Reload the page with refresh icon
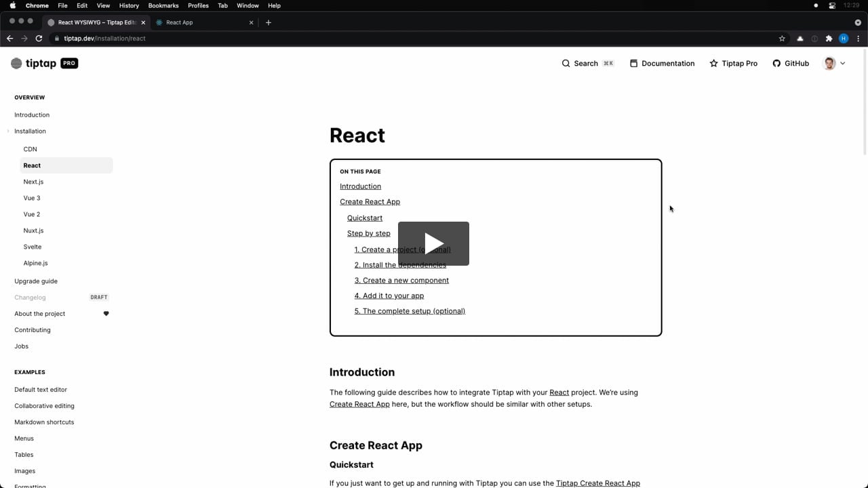The image size is (868, 488). coord(39,39)
